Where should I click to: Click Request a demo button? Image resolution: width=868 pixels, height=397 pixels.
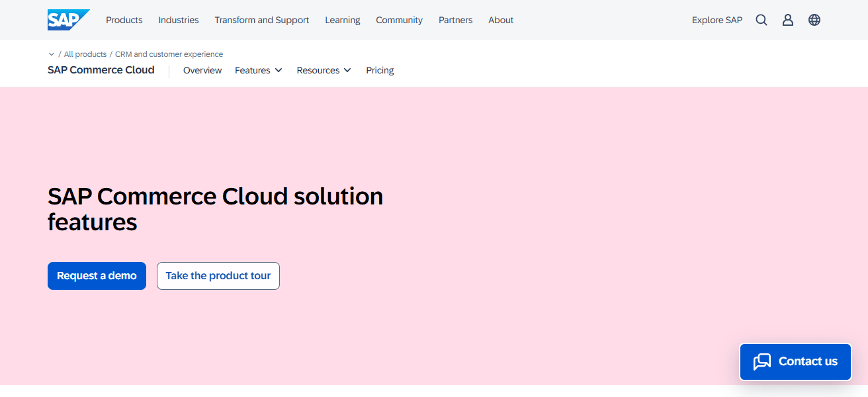click(97, 276)
